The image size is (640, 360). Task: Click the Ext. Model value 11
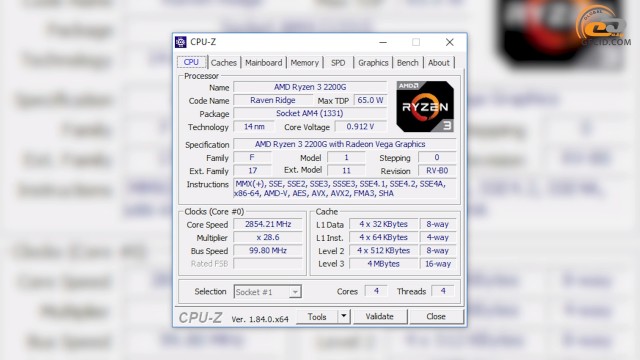click(346, 170)
